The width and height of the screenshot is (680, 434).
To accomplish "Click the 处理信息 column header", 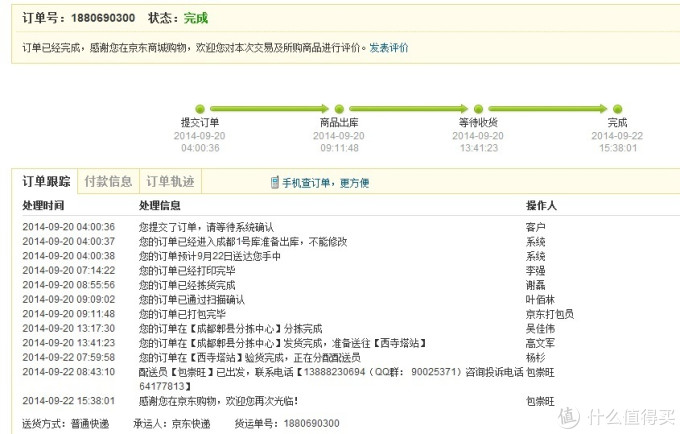I will click(x=160, y=205).
